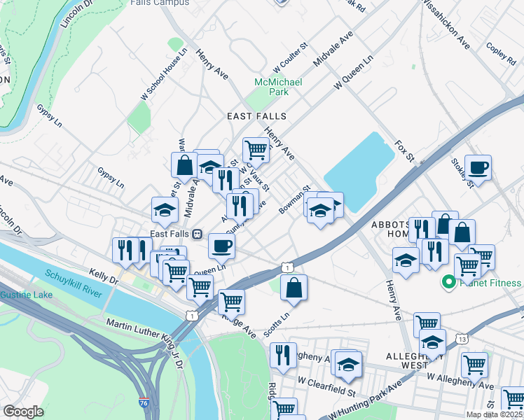Select the coffee cup marker by East Falls station
This screenshot has width=524, height=420.
221,249
